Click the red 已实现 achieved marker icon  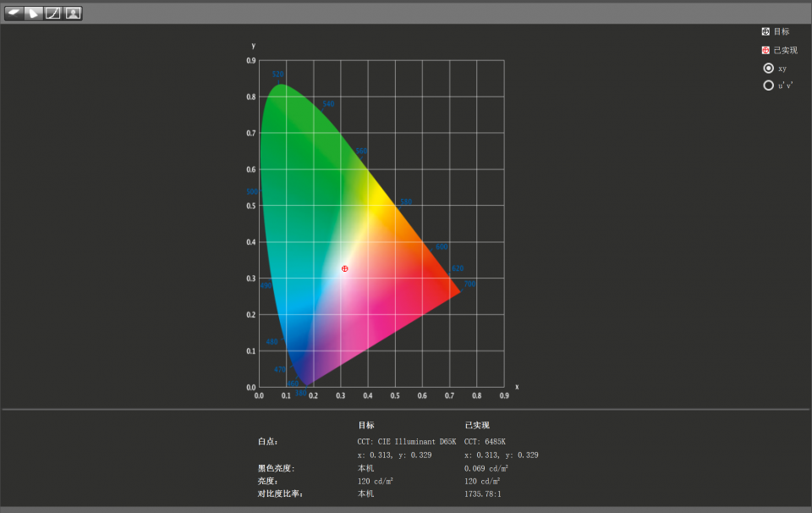point(765,50)
